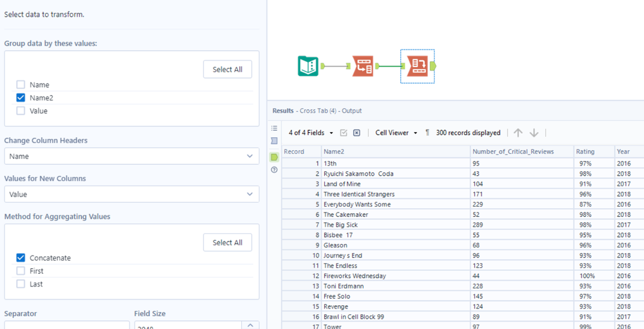The image size is (644, 329).
Task: Click the 'Fireworks Wednesday' cell
Action: coord(396,276)
